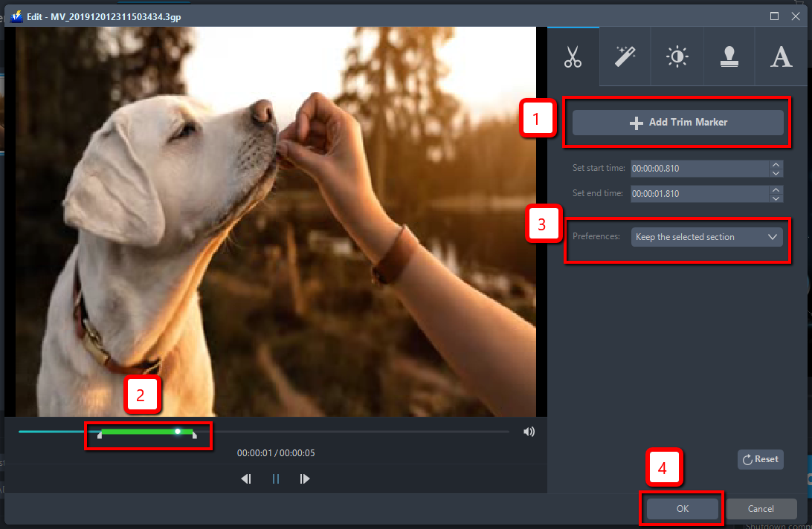Click Add Trim Marker button

(677, 123)
